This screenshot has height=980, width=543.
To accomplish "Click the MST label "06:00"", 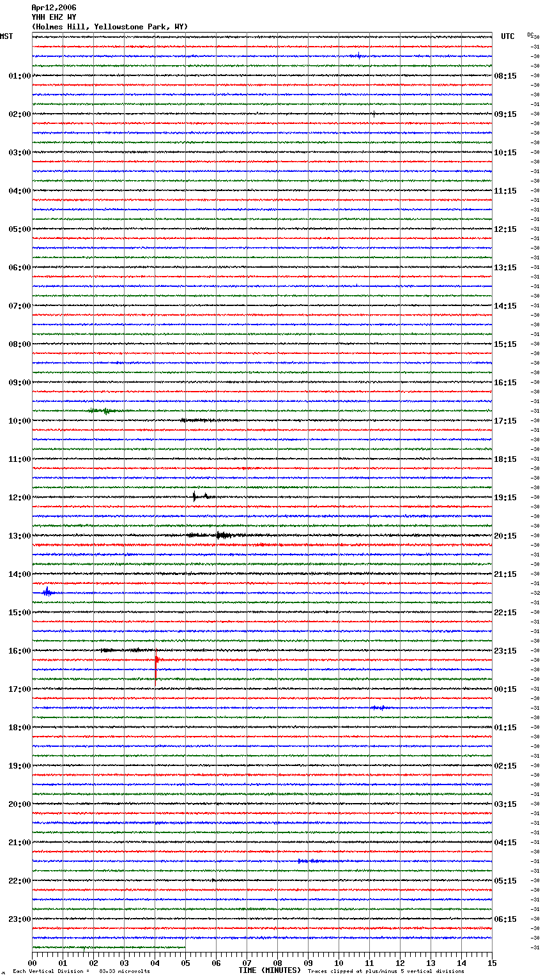I will [20, 268].
